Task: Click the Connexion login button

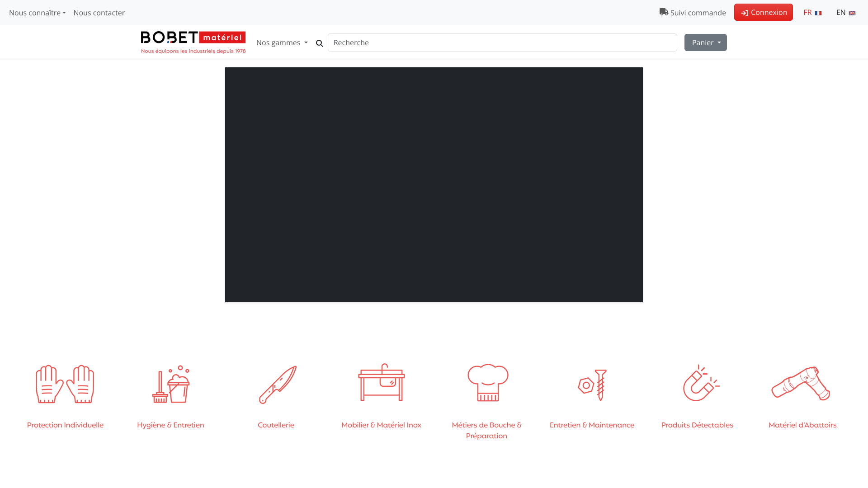Action: click(764, 12)
